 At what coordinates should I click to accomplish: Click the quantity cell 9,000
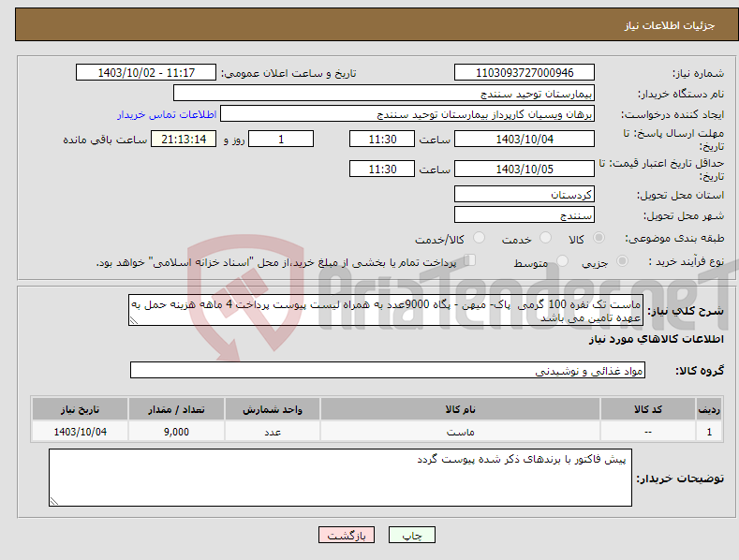176,432
